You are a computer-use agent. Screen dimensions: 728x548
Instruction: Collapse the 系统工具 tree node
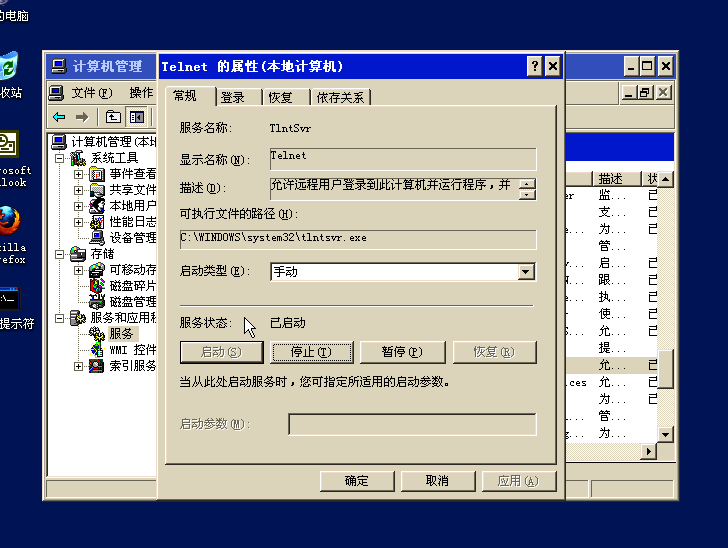click(x=59, y=159)
